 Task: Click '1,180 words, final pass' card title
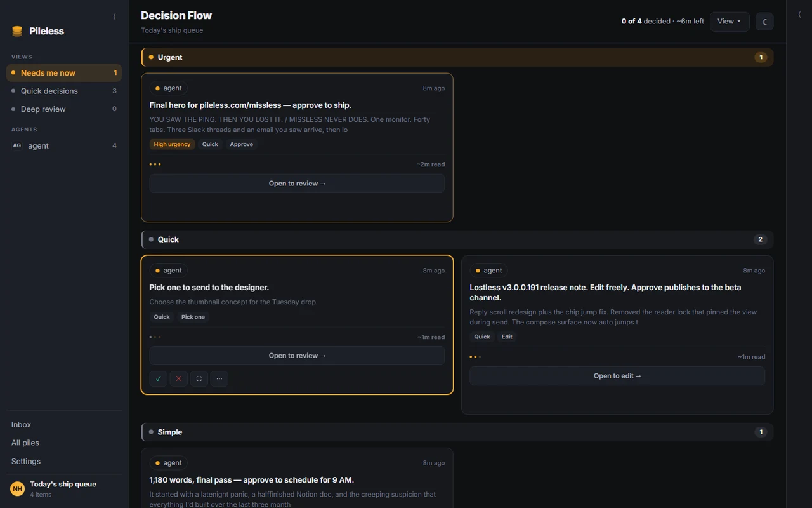click(x=252, y=480)
